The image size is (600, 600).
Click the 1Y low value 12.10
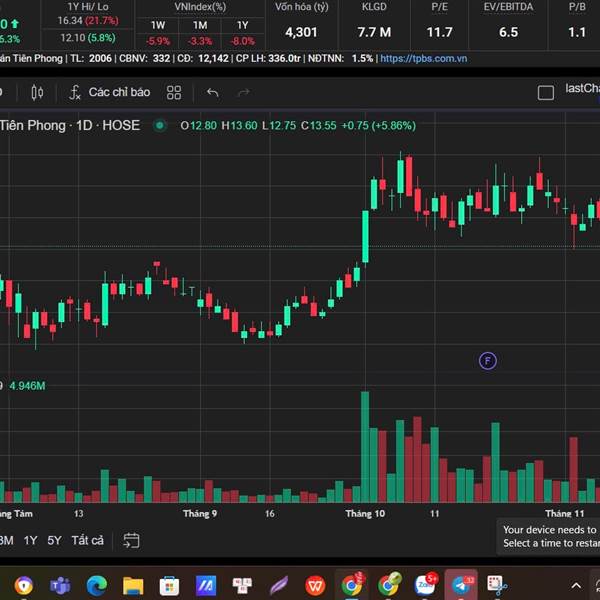coord(72,38)
